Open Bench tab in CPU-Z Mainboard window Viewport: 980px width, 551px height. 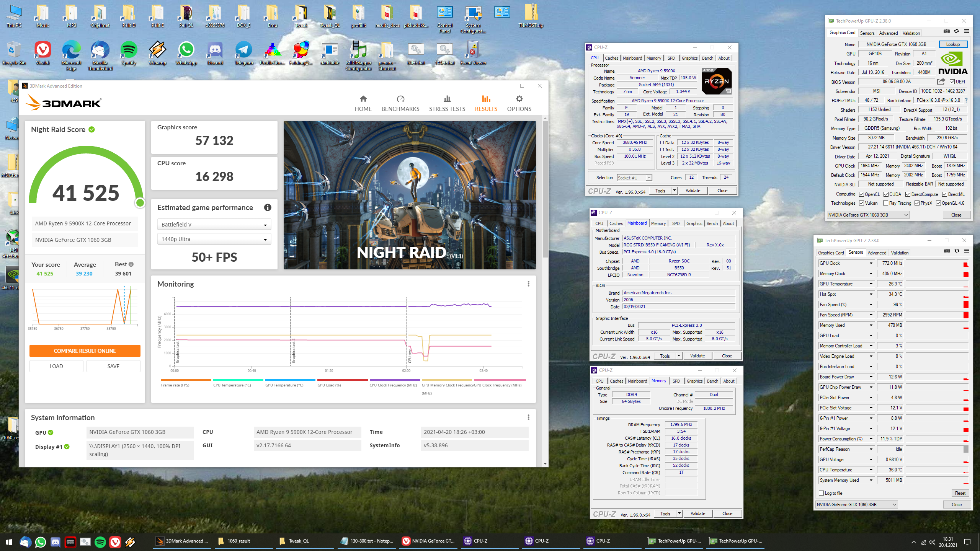point(712,223)
